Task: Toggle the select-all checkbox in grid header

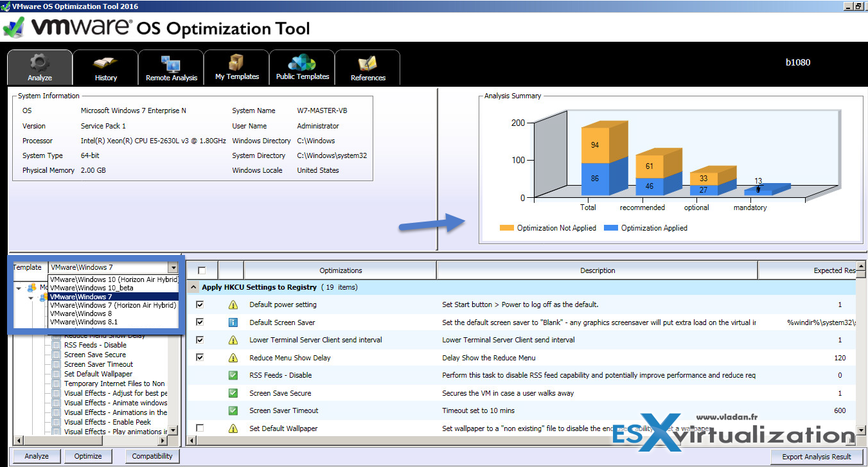Action: click(x=202, y=270)
